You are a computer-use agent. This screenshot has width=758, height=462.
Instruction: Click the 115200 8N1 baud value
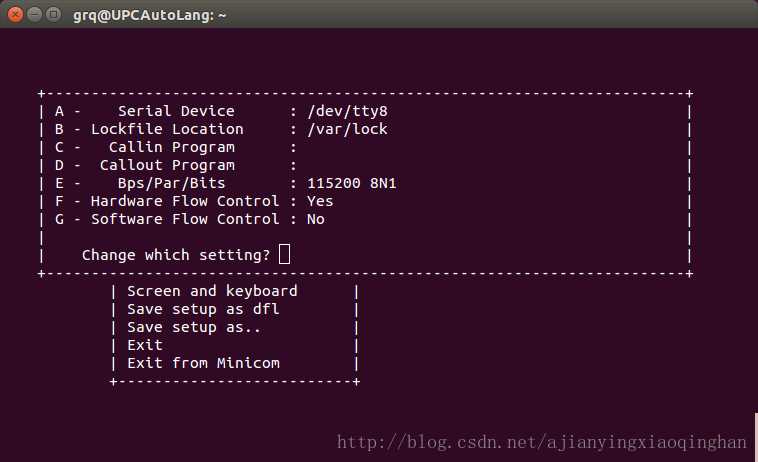point(351,183)
